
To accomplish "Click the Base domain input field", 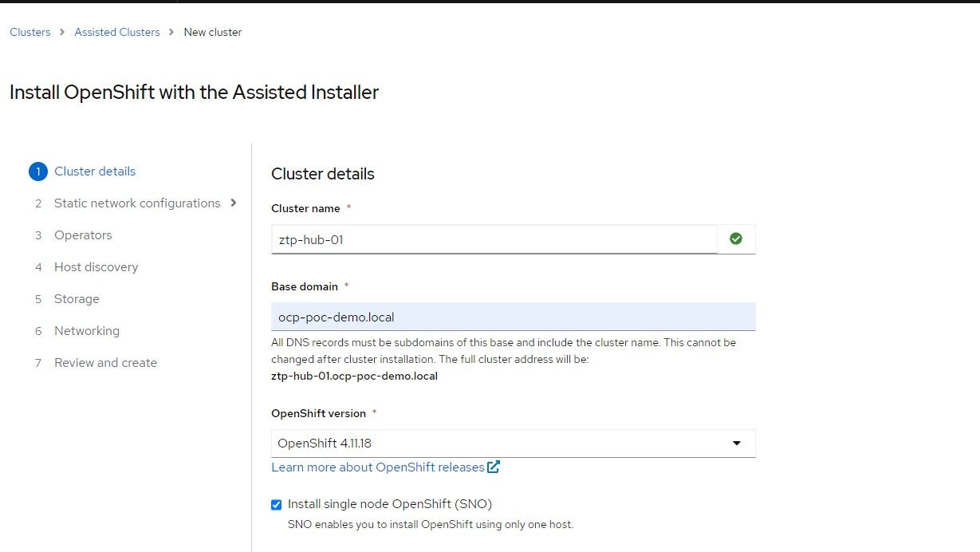I will tap(514, 317).
